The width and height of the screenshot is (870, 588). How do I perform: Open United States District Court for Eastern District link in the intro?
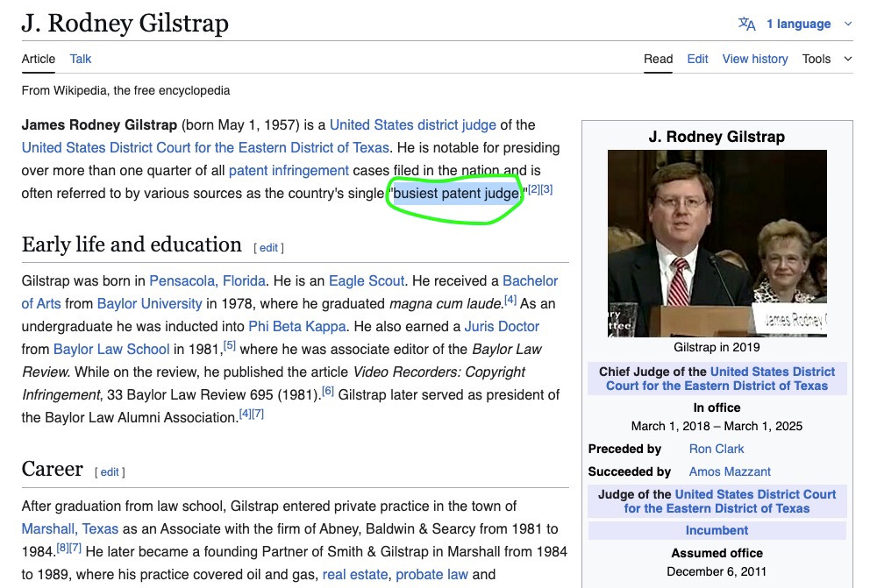[x=205, y=147]
